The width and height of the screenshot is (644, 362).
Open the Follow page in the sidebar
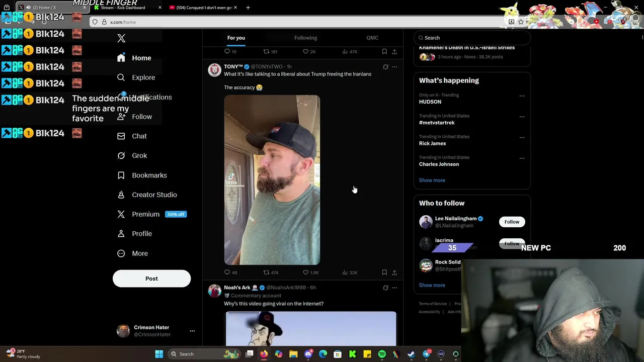coord(134,117)
